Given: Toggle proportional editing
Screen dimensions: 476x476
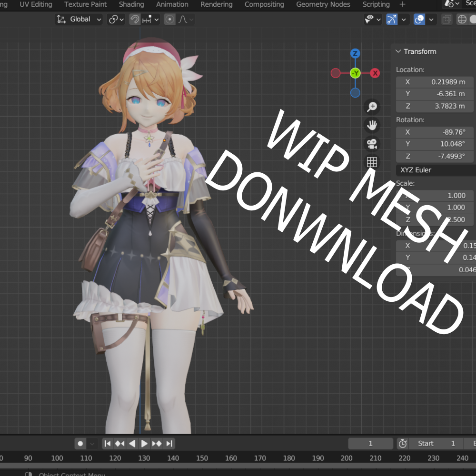Looking at the screenshot, I should pos(170,20).
